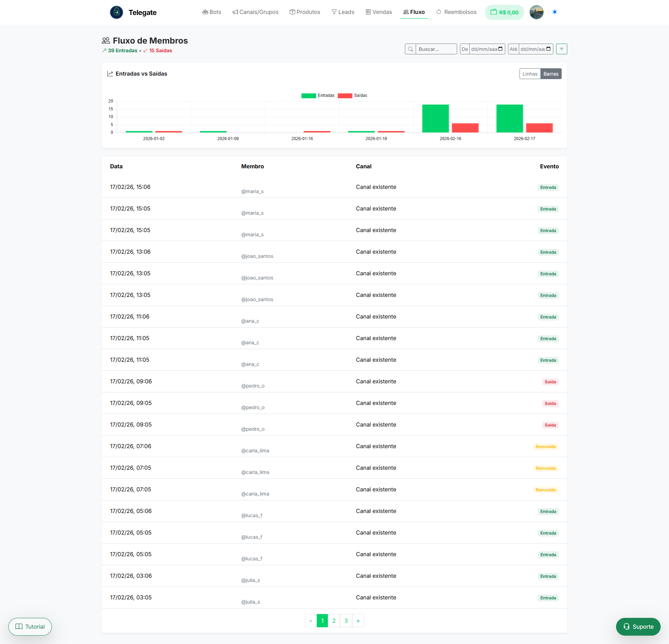669x644 pixels.
Task: Click the R$ 0,00 wallet balance pill
Action: (x=504, y=12)
